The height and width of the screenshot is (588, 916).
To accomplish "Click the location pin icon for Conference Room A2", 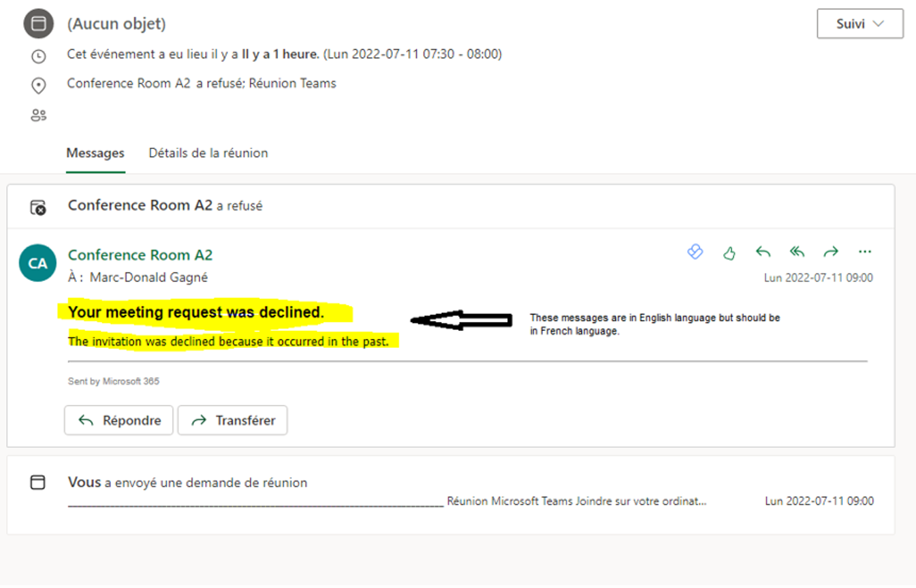I will pos(38,85).
